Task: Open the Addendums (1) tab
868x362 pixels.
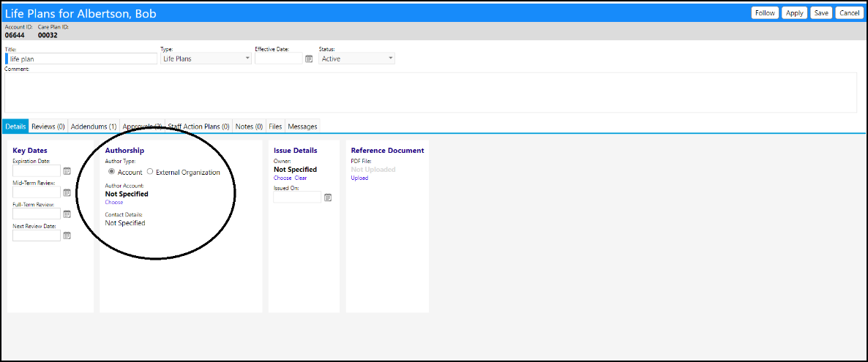Action: (94, 127)
